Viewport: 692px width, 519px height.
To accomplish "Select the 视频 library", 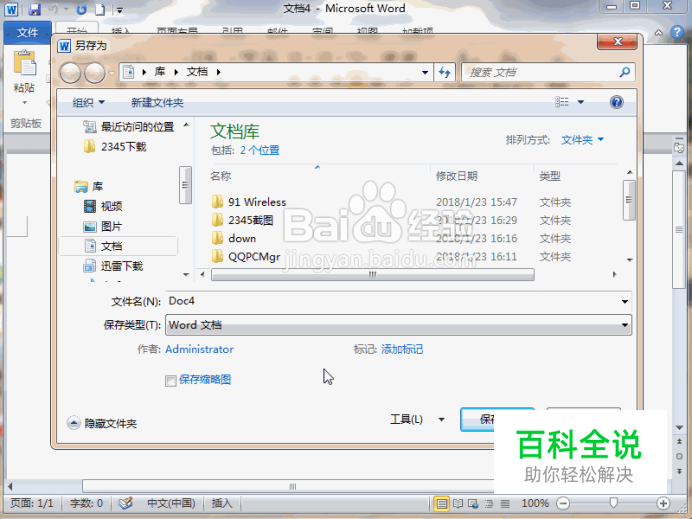I will tap(103, 207).
